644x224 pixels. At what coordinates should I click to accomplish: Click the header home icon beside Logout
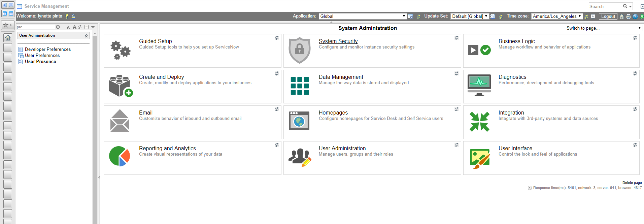click(622, 17)
